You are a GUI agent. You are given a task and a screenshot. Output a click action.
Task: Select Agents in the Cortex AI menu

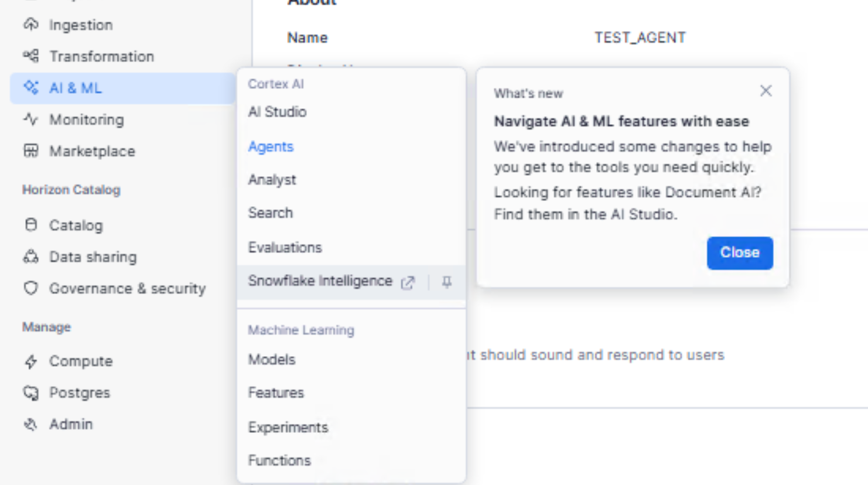[x=271, y=146]
